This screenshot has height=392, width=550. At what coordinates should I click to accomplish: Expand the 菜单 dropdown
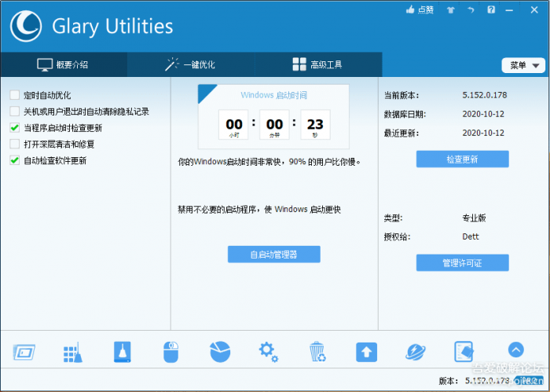point(522,65)
